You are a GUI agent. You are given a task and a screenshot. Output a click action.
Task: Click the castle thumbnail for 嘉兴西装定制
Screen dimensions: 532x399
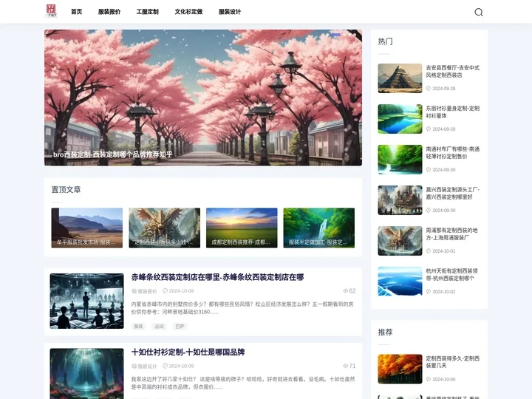coord(400,200)
